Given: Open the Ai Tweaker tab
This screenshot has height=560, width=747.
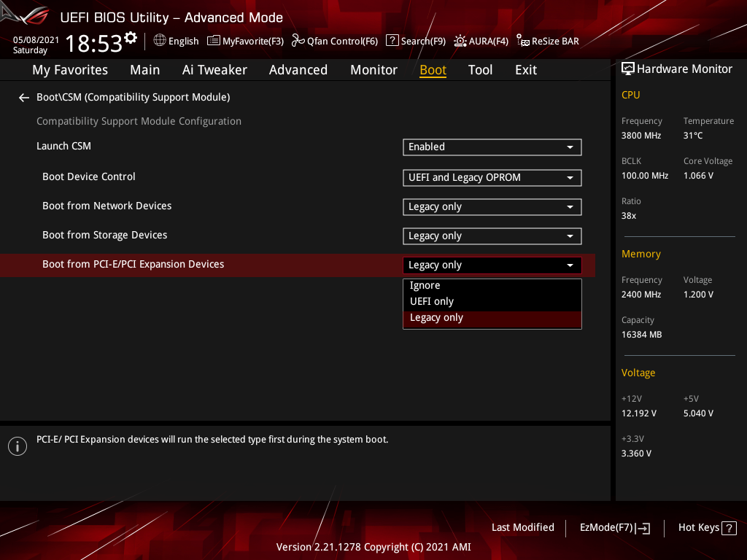Looking at the screenshot, I should (x=214, y=70).
